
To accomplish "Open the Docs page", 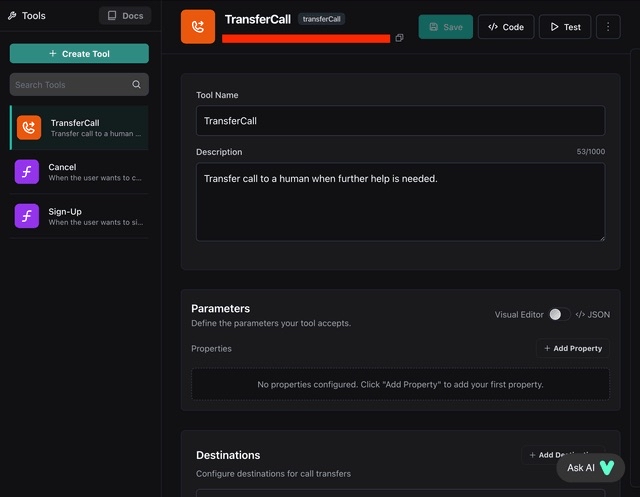I will tap(125, 16).
